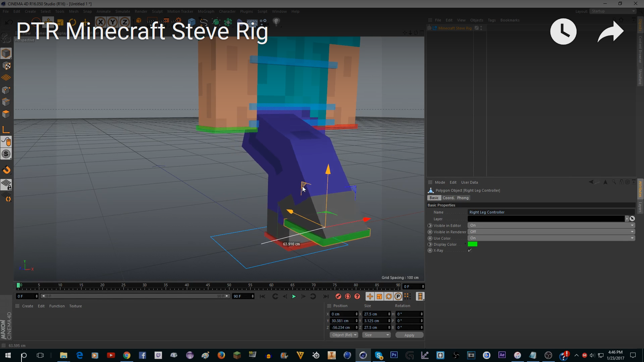The height and width of the screenshot is (362, 644).
Task: Step to the next frame
Action: (303, 296)
